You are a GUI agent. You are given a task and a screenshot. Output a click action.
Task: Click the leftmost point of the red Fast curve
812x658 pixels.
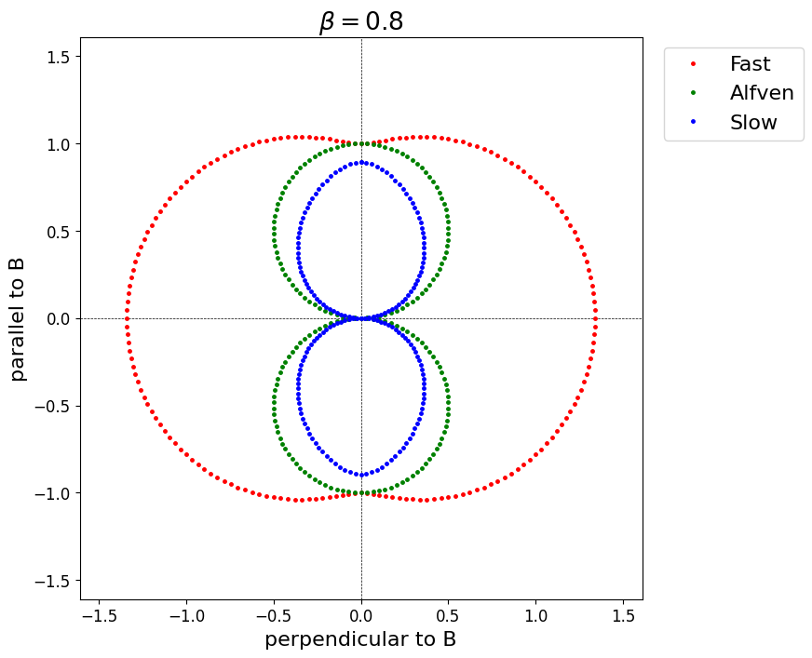coord(127,318)
